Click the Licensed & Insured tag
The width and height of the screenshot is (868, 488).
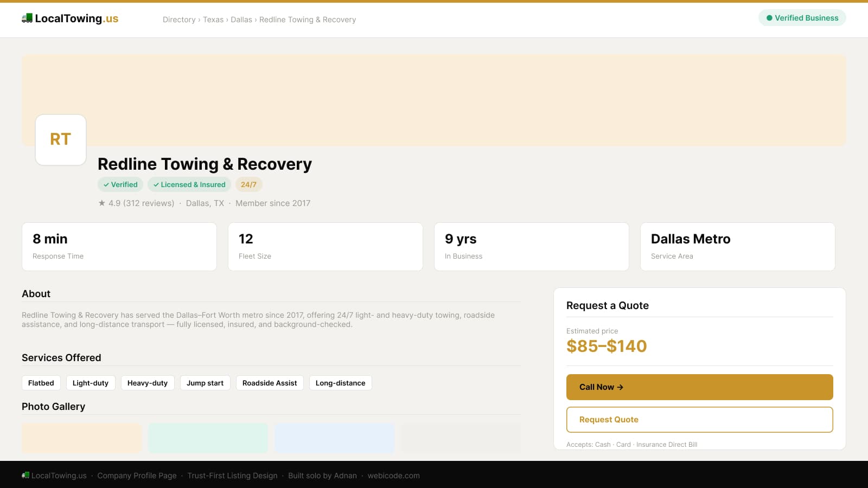click(x=189, y=184)
